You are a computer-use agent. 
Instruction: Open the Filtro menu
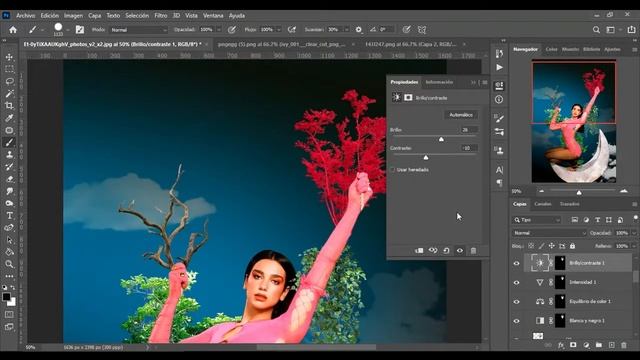coord(160,16)
